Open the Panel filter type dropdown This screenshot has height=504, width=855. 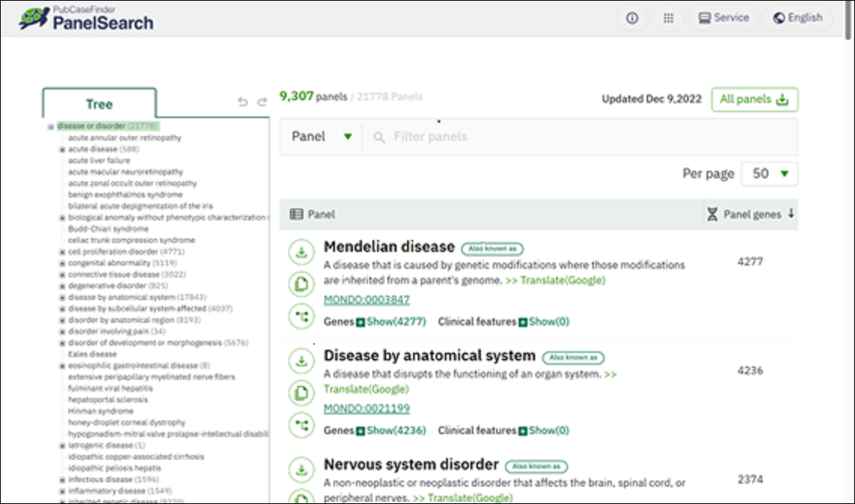tap(321, 137)
